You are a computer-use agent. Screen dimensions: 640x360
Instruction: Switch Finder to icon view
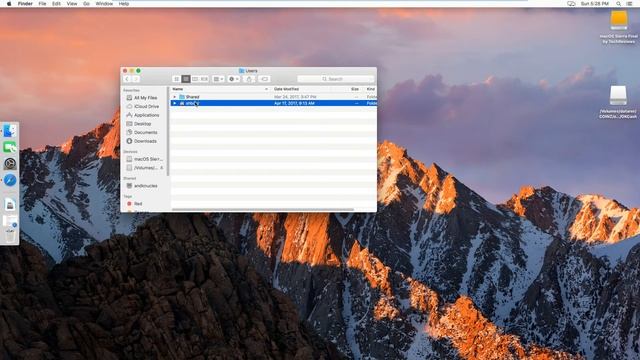pos(176,79)
